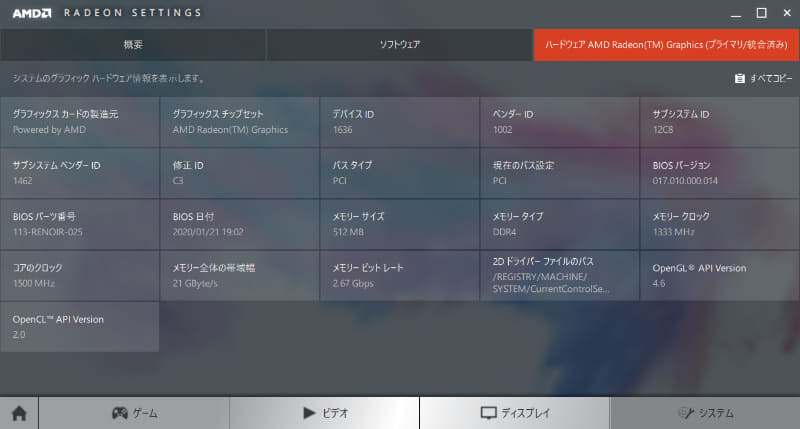Close the Radeon Settings window

coord(787,13)
